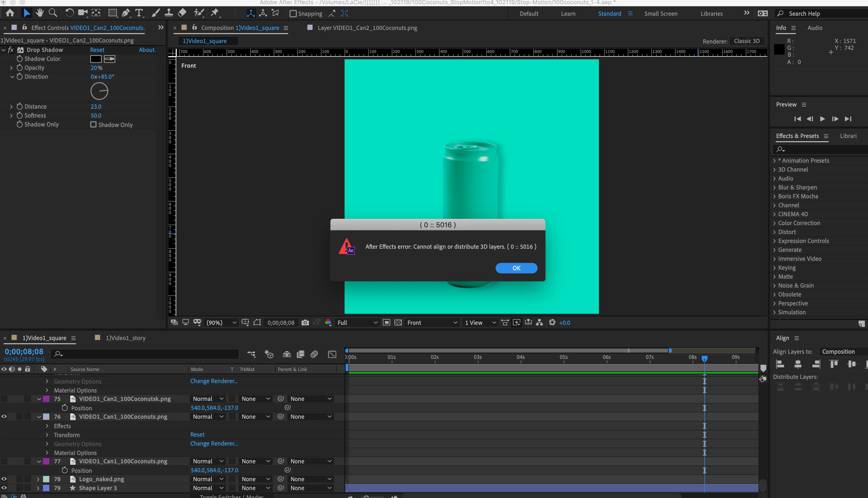Click the Home icon in toolbar
Screen dimensions: 868x498
[10, 13]
